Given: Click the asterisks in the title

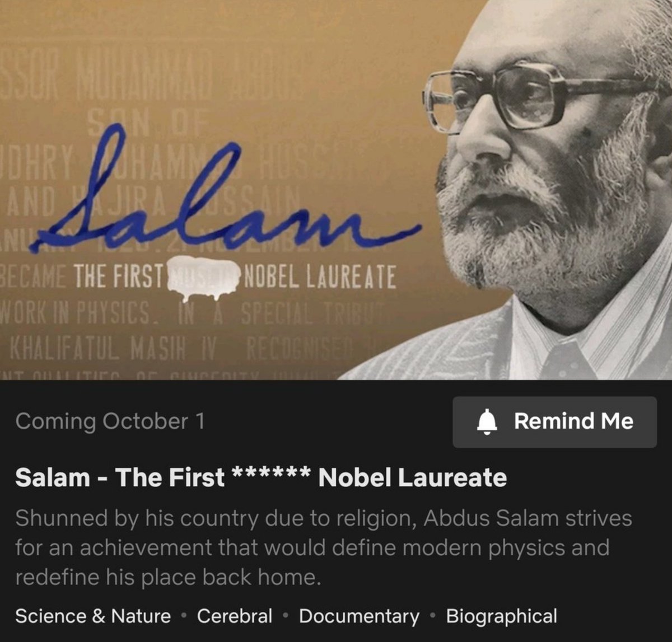Looking at the screenshot, I should (271, 475).
